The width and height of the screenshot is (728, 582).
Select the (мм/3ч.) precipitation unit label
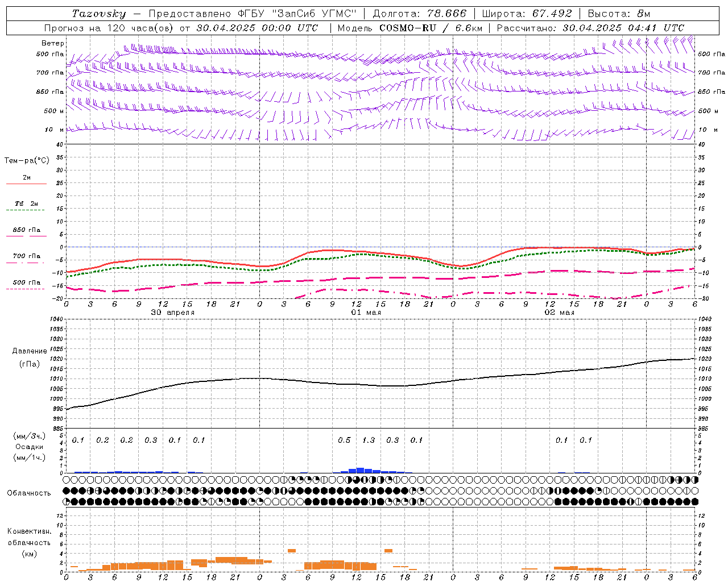tap(29, 436)
